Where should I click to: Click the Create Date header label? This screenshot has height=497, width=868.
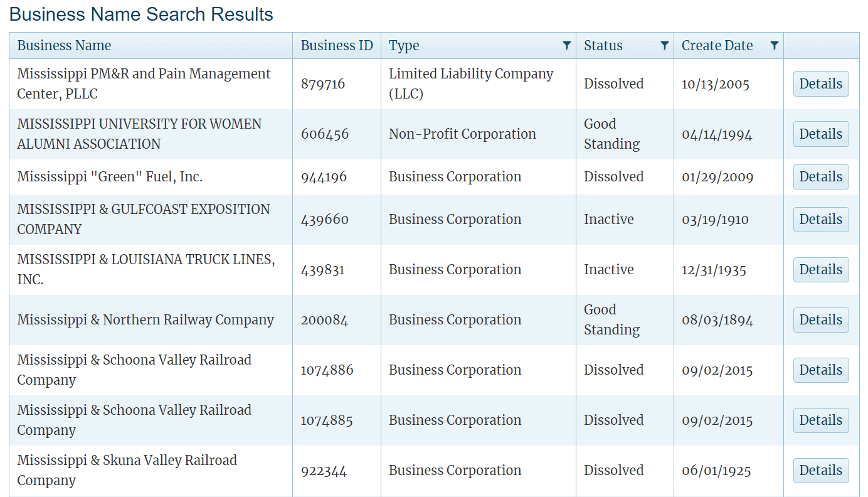(717, 46)
